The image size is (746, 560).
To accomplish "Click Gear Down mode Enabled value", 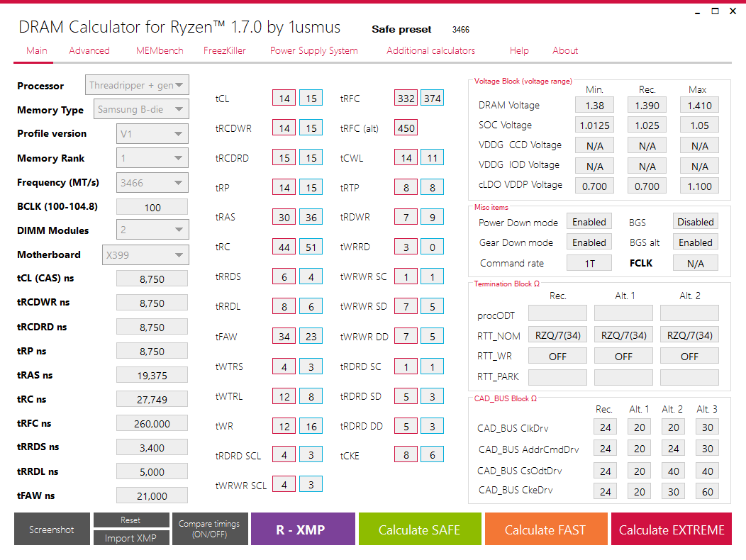I will point(589,242).
